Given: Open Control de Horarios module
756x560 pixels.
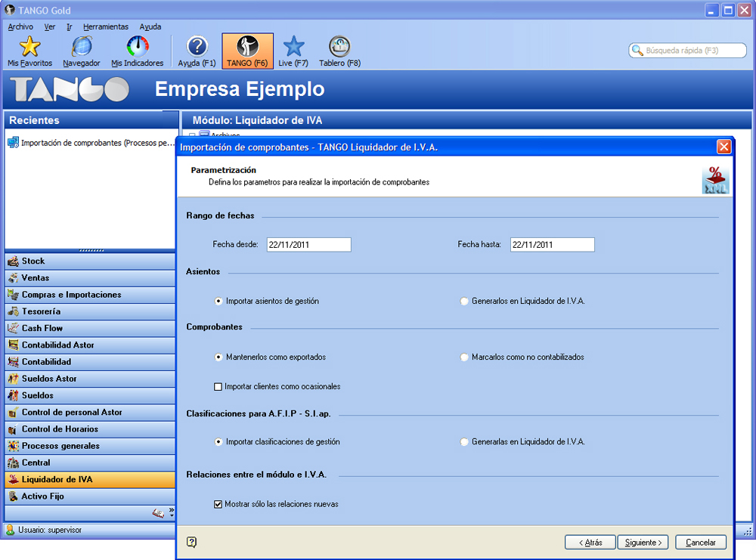Looking at the screenshot, I should click(x=90, y=429).
